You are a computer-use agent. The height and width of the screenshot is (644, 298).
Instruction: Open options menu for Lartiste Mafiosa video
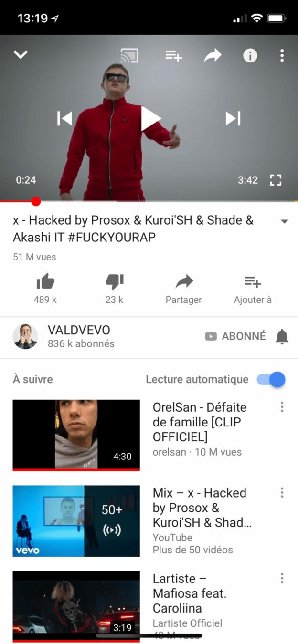[282, 578]
